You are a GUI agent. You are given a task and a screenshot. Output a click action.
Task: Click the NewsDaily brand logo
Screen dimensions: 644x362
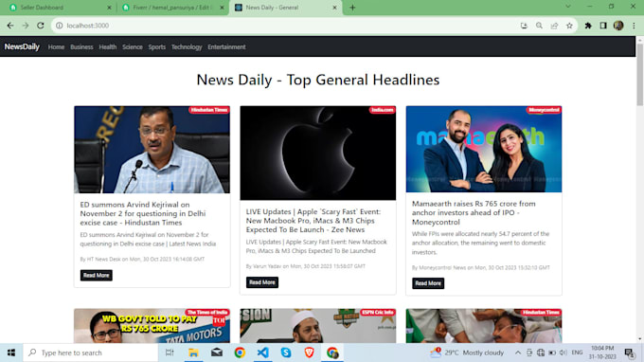coord(22,46)
